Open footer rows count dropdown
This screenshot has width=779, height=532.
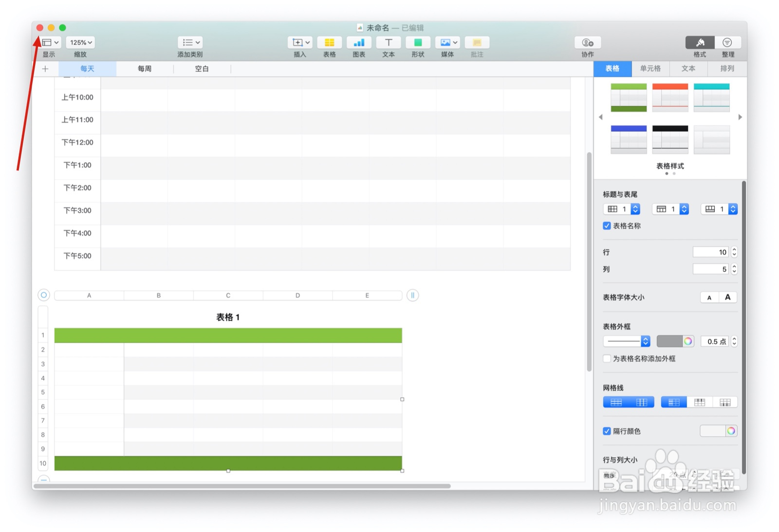[719, 209]
